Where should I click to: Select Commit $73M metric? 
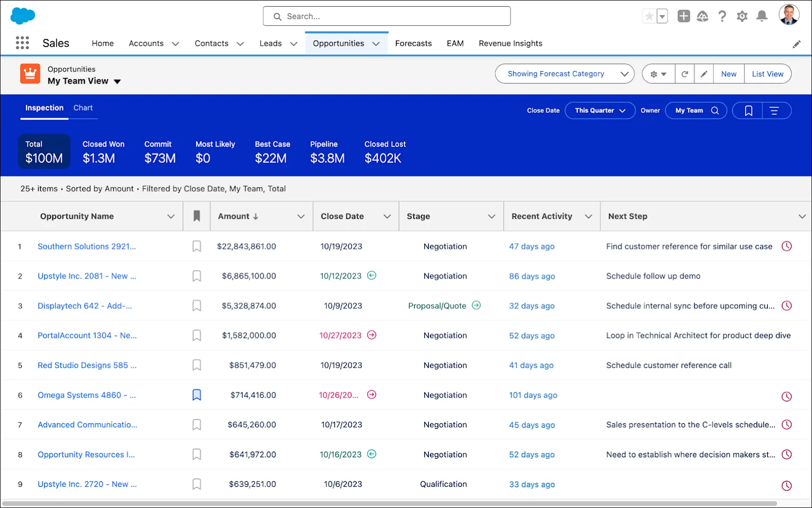coord(160,152)
